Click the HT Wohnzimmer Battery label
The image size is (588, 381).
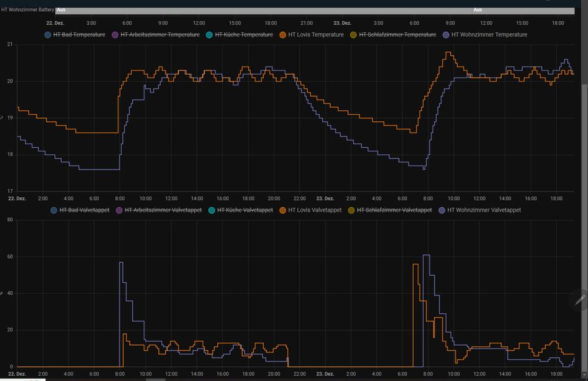coord(28,10)
